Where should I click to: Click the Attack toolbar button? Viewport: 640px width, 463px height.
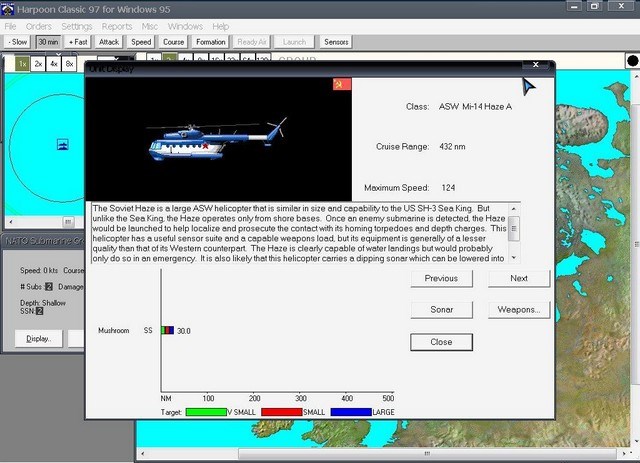pyautogui.click(x=109, y=42)
